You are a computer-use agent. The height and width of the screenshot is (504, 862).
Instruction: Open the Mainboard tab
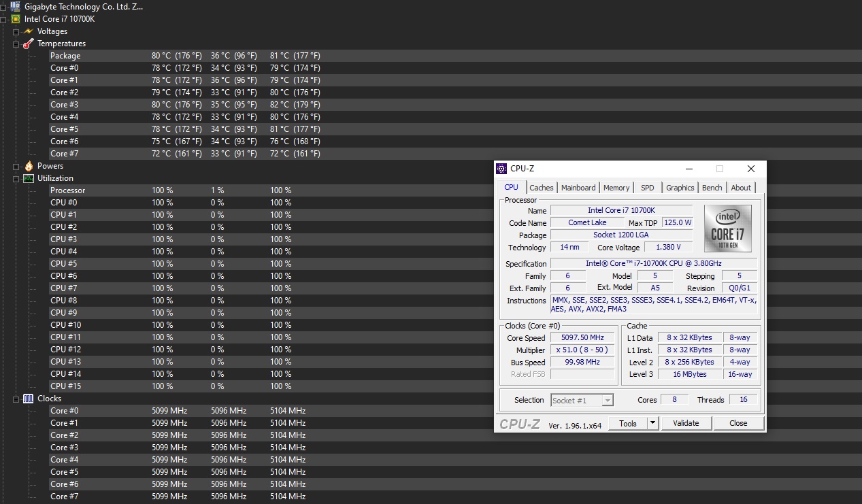578,188
